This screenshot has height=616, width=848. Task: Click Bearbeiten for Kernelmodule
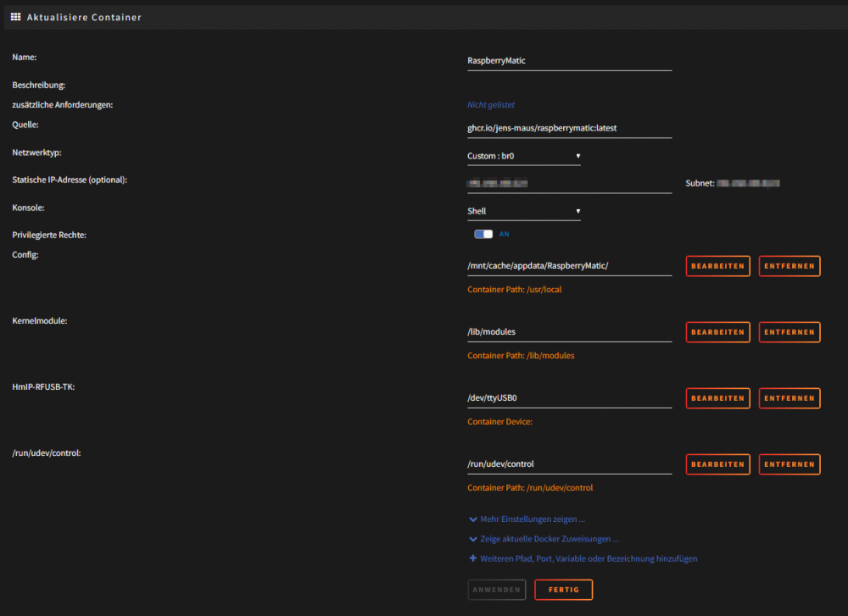pyautogui.click(x=717, y=332)
